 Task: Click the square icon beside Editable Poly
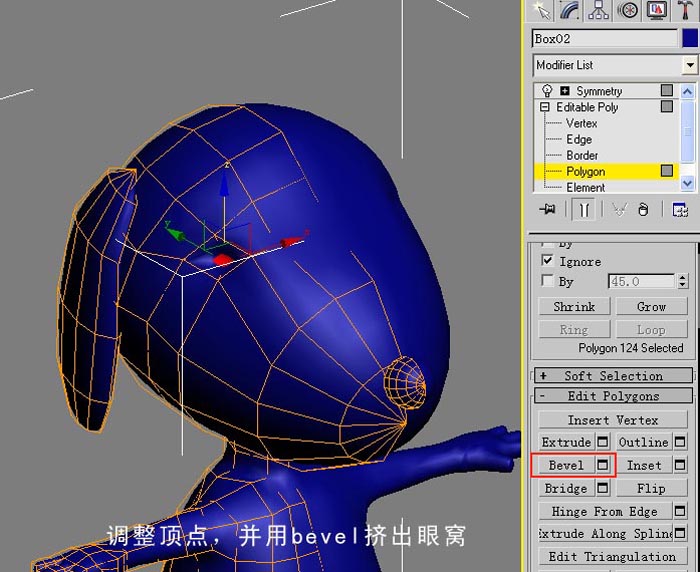[667, 107]
